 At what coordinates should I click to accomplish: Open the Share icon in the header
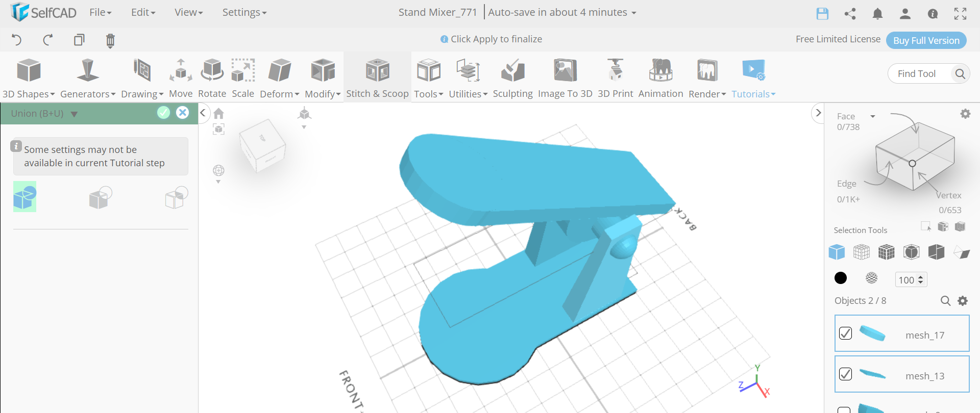click(850, 14)
